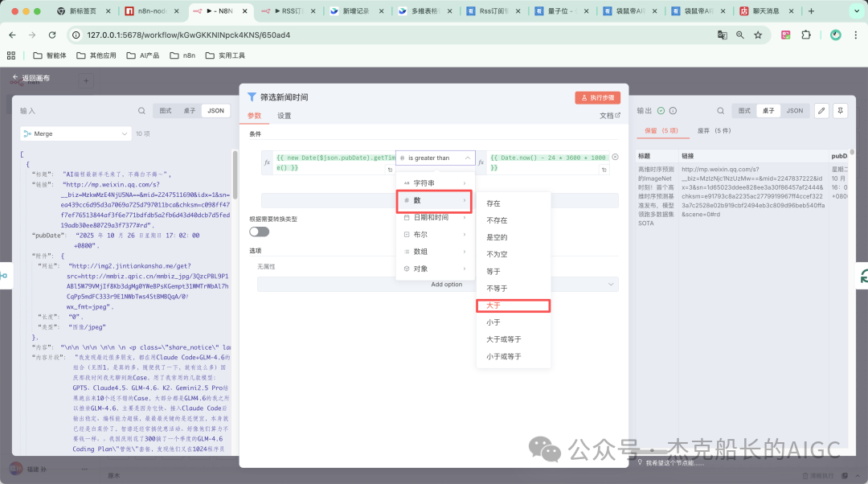Select the 不为空 operator

[x=513, y=254]
